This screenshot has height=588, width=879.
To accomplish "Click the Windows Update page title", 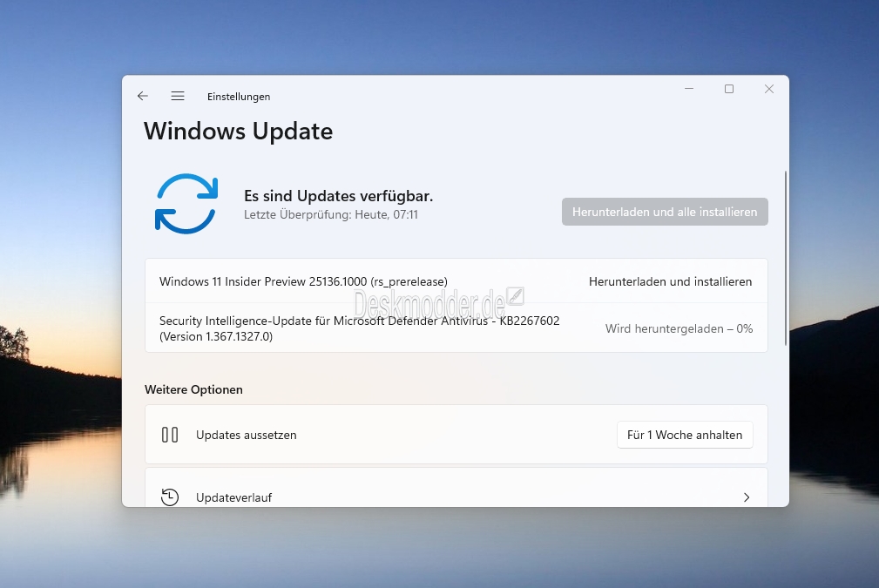I will pos(238,132).
